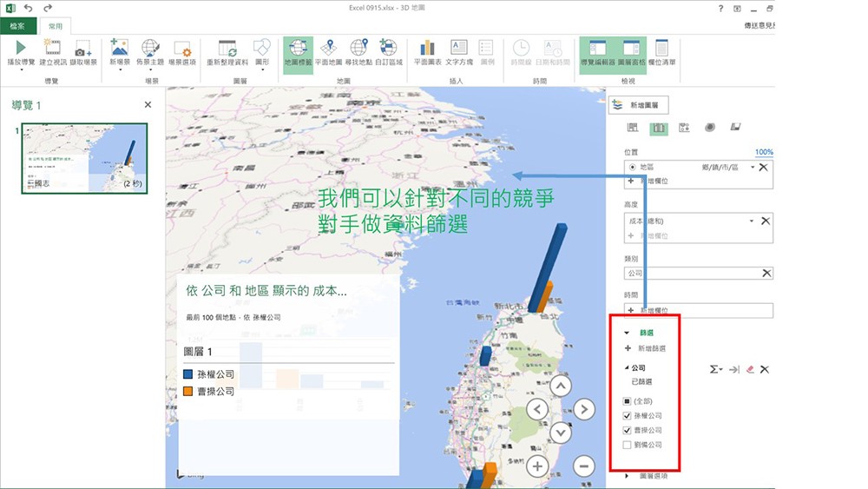Open 成本(總和) aggregation dropdown

751,221
